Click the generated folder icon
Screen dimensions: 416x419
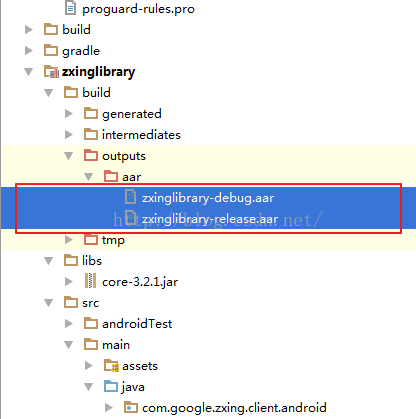click(91, 113)
